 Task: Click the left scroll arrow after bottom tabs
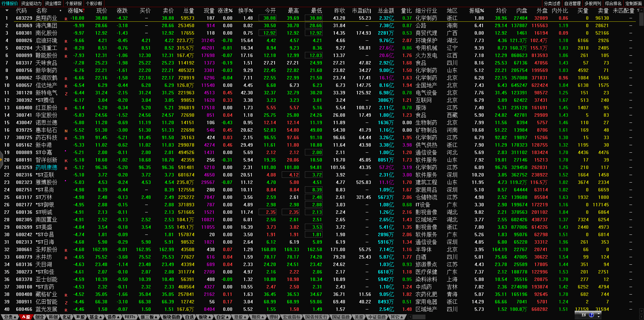[x=410, y=317]
